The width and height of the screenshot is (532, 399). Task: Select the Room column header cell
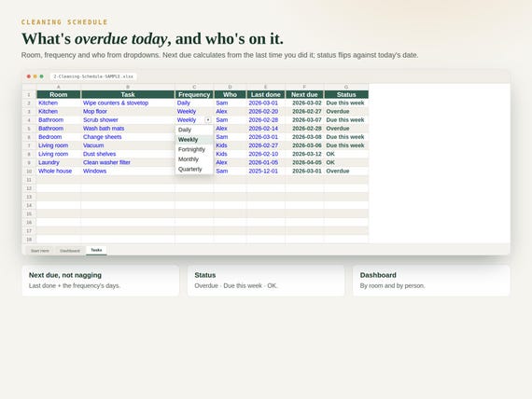[59, 94]
